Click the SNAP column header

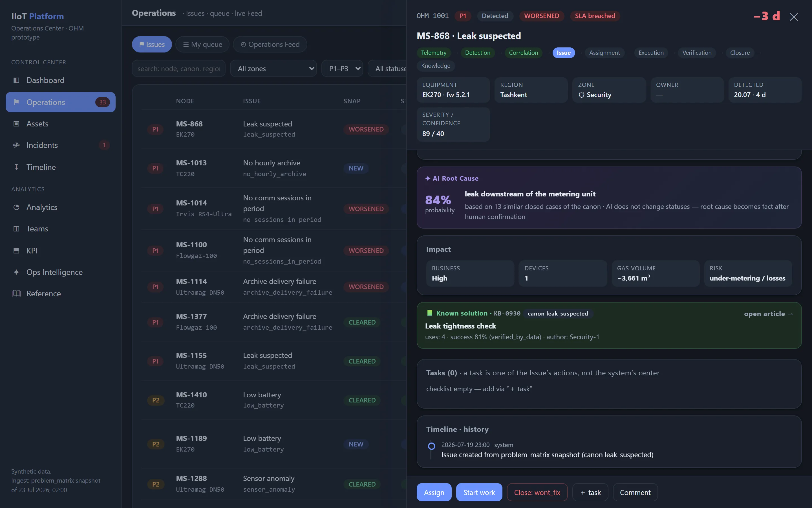pos(352,101)
